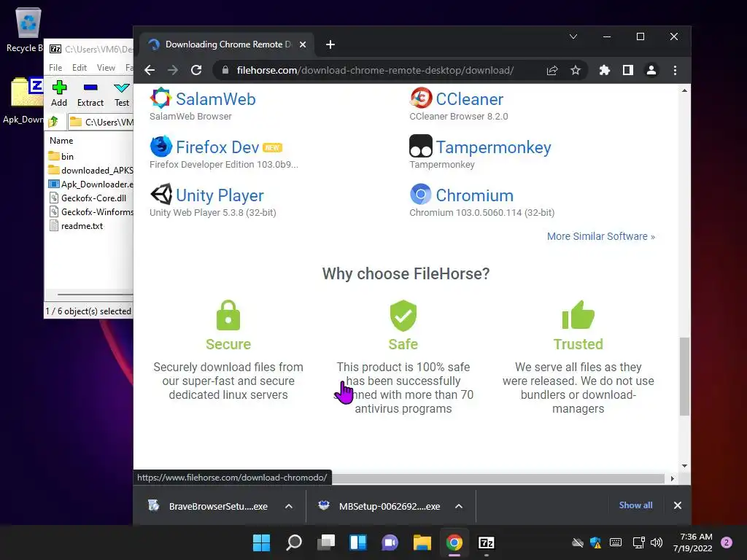Image resolution: width=747 pixels, height=560 pixels.
Task: Click the 7-Zip taskbar icon
Action: [x=486, y=542]
